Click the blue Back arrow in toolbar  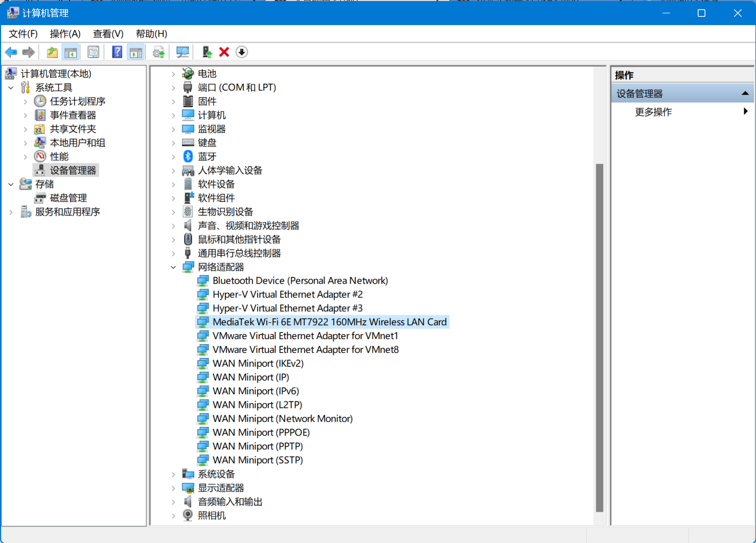click(11, 52)
